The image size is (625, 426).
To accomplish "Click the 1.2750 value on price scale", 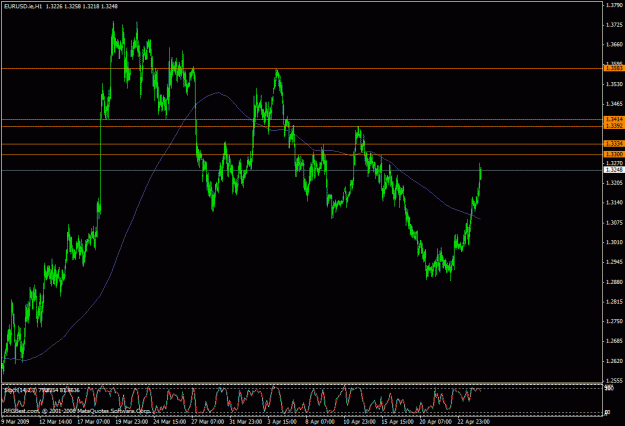I will 614,321.
